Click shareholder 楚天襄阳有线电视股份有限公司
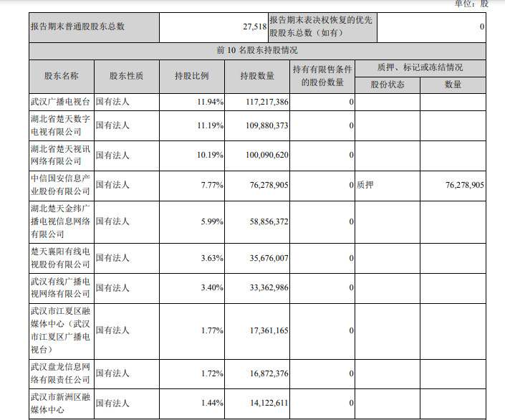 pyautogui.click(x=60, y=258)
